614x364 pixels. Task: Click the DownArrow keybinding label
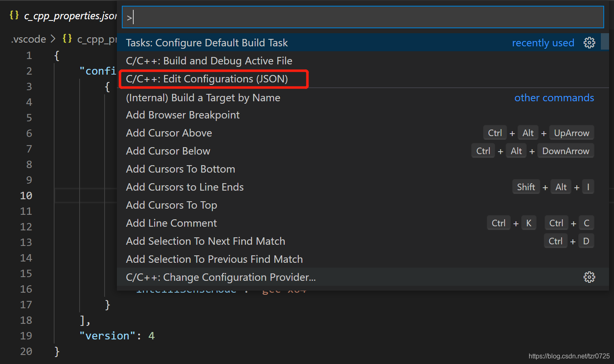(x=566, y=151)
